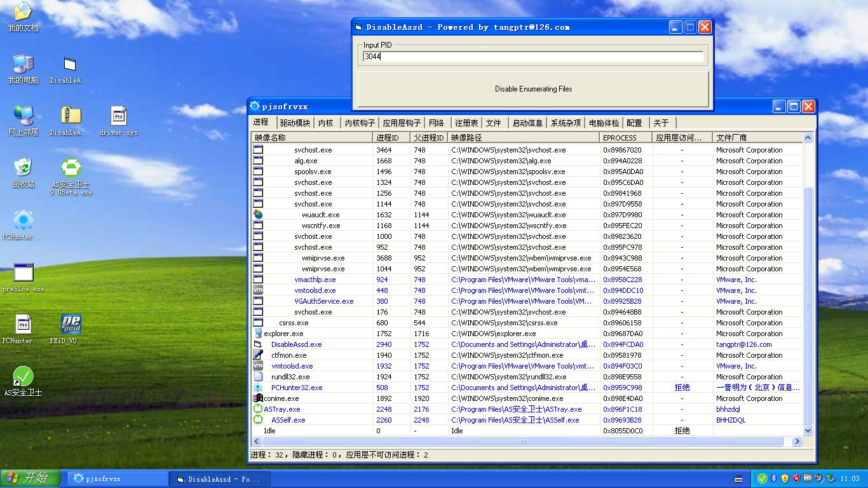The height and width of the screenshot is (488, 868).
Task: Click process list scroll-down arrow
Action: tap(808, 430)
